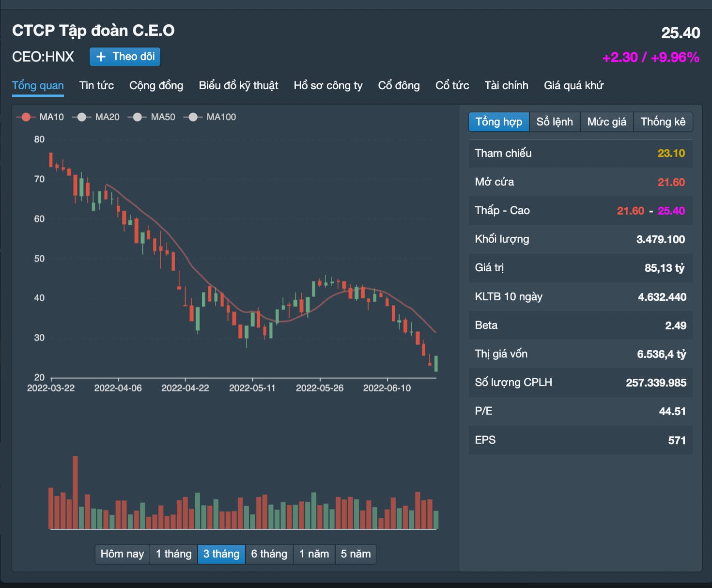Toggle the MA10 moving average legend

coord(40,117)
